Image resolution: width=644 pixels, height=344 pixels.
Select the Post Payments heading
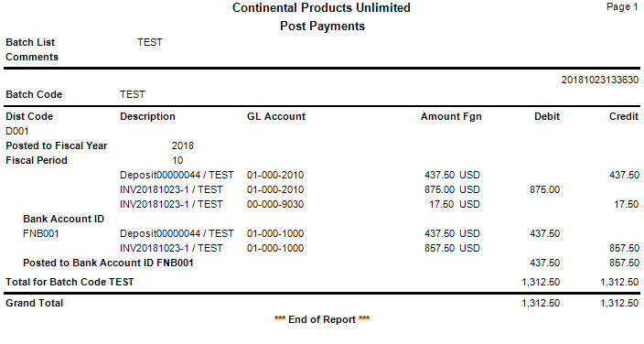322,26
